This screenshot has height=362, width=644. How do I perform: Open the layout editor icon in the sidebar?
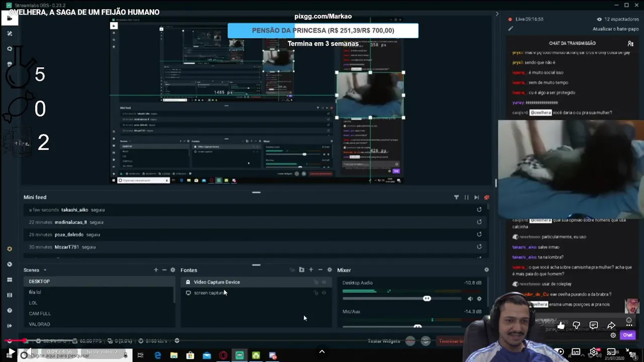coord(10,280)
